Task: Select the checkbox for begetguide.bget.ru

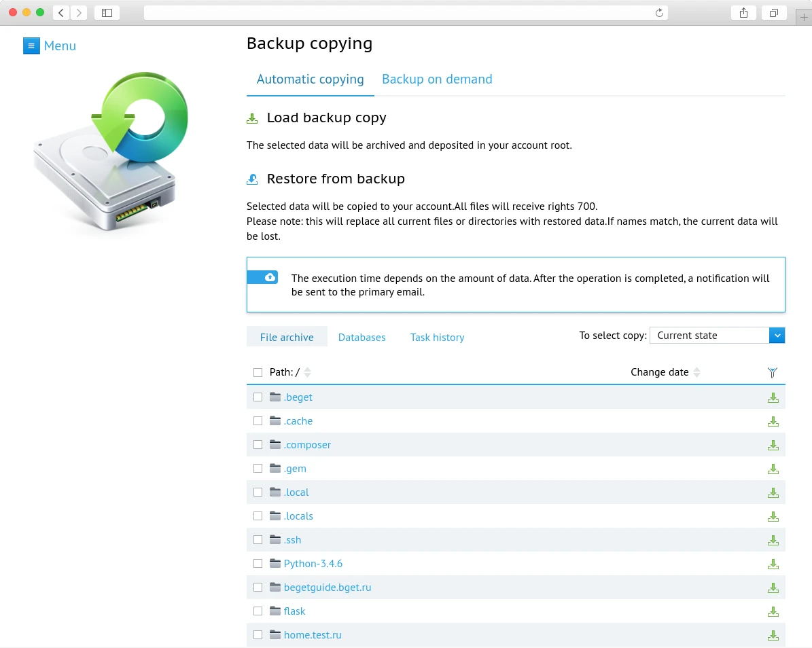Action: coord(258,587)
